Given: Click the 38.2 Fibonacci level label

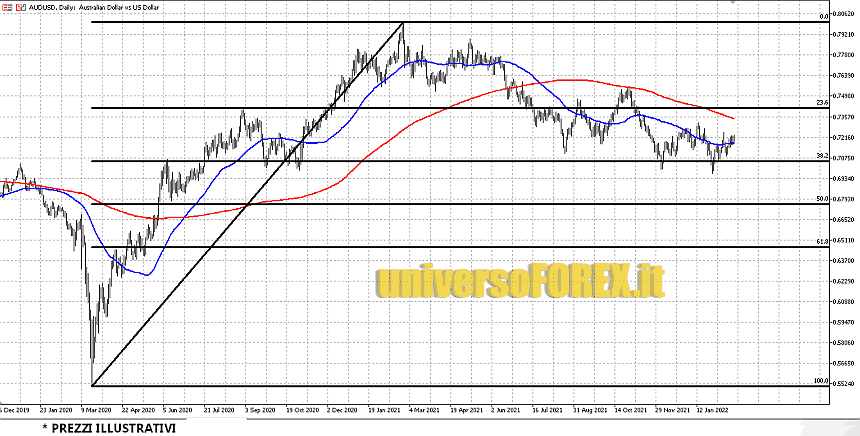Looking at the screenshot, I should (822, 156).
